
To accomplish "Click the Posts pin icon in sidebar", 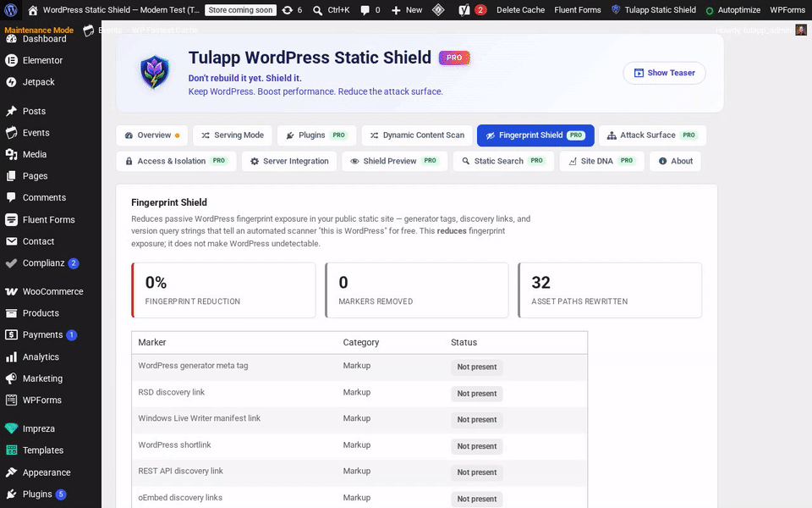I will point(11,111).
